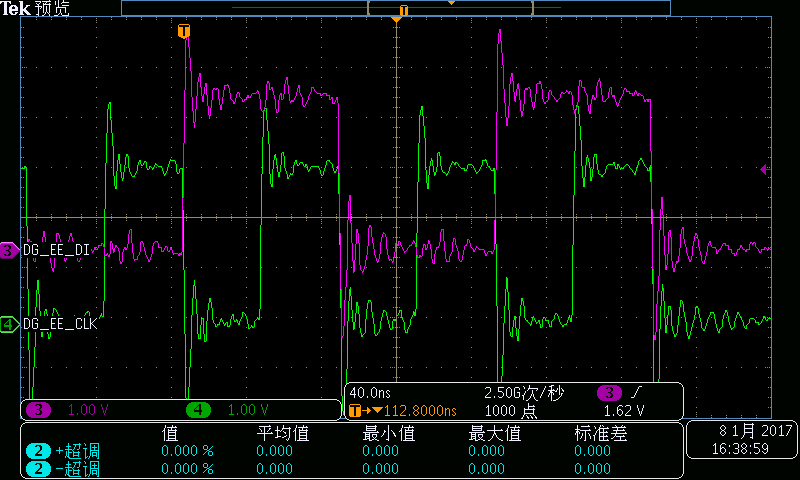Click the orange trigger point arrow atop graticule

tap(396, 19)
